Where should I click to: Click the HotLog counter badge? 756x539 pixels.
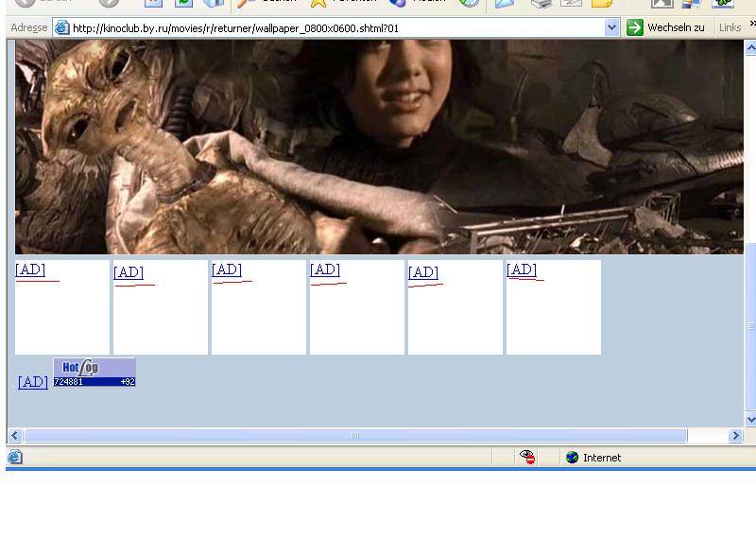click(x=94, y=373)
